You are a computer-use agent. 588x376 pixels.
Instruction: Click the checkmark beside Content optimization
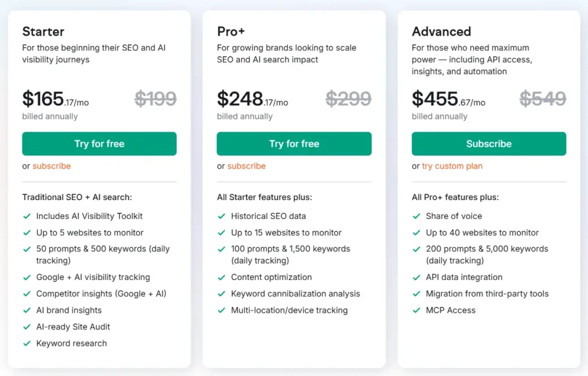pos(221,277)
